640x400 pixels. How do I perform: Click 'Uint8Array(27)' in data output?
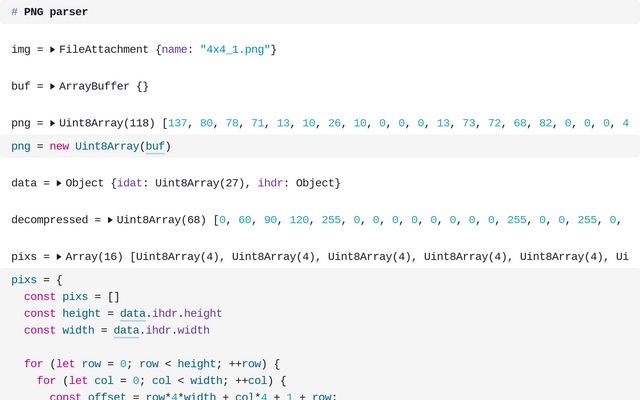200,183
